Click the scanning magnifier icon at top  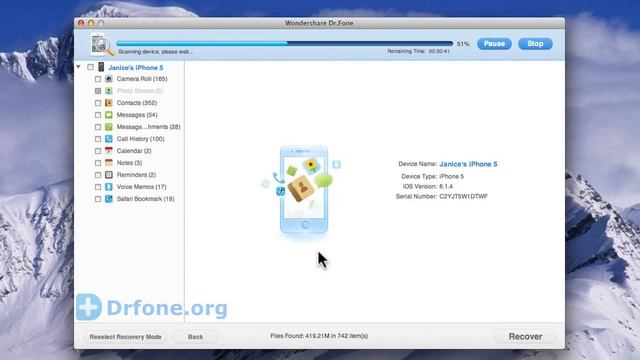tap(101, 44)
